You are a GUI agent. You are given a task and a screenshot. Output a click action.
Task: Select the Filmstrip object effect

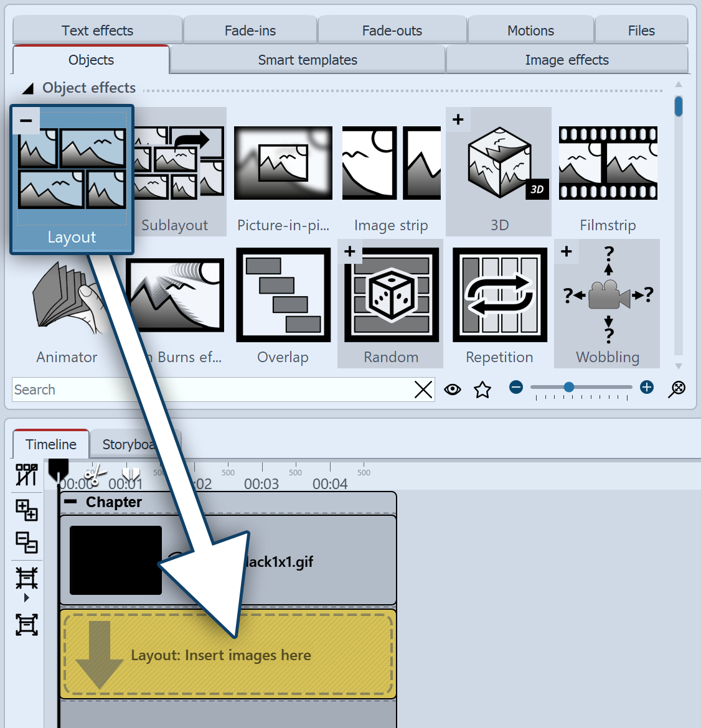pyautogui.click(x=607, y=163)
